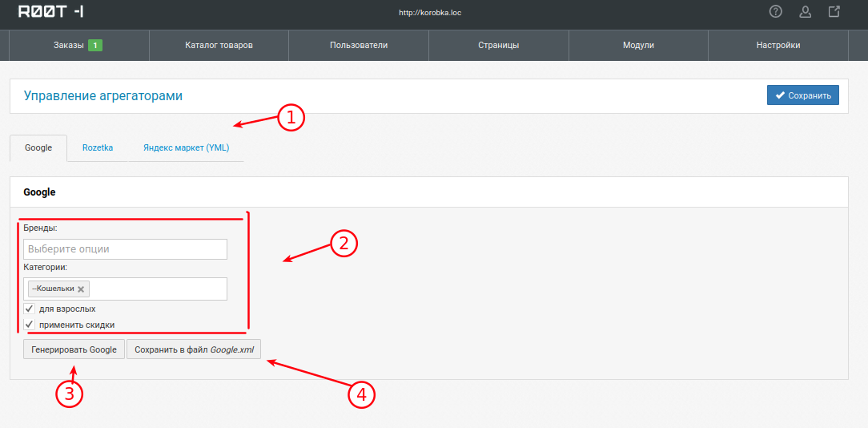The height and width of the screenshot is (428, 868).
Task: Remove the Кошельки category tag
Action: (x=81, y=289)
